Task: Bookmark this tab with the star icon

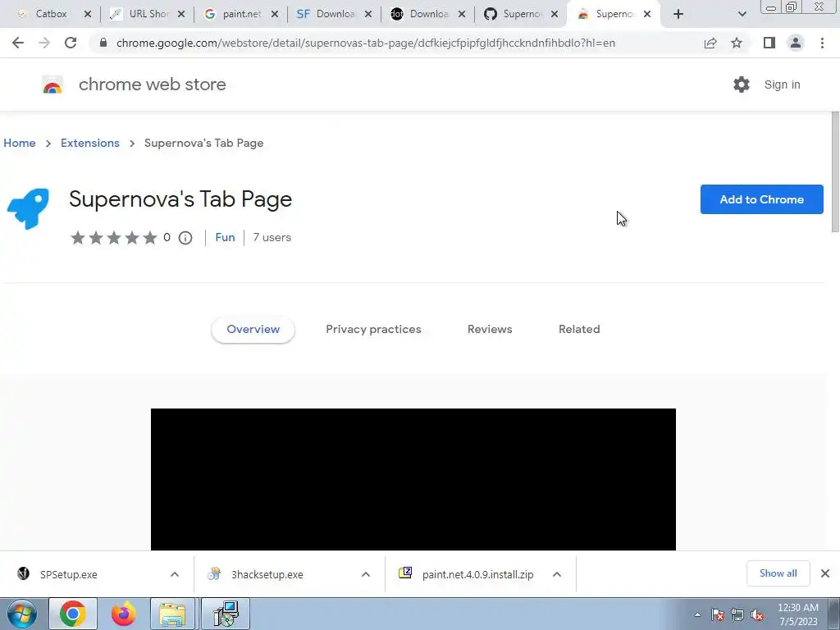Action: [737, 43]
